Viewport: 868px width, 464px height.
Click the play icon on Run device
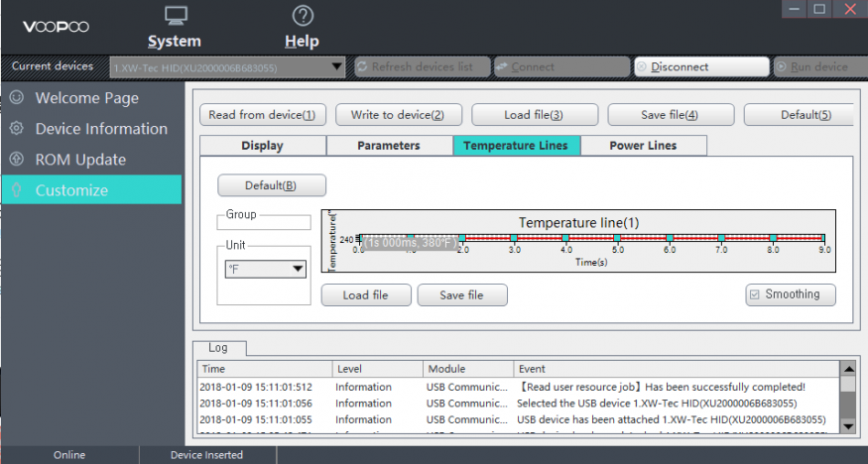tap(781, 66)
